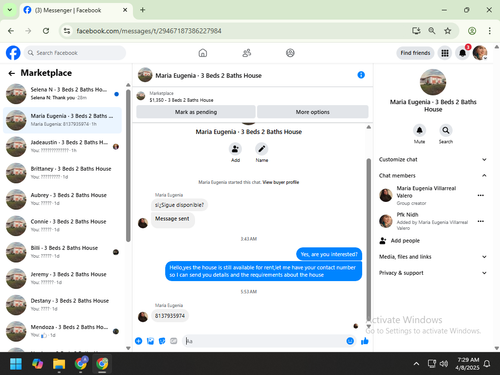The image size is (500, 375).
Task: Open Jeremy conversation
Action: [x=63, y=278]
